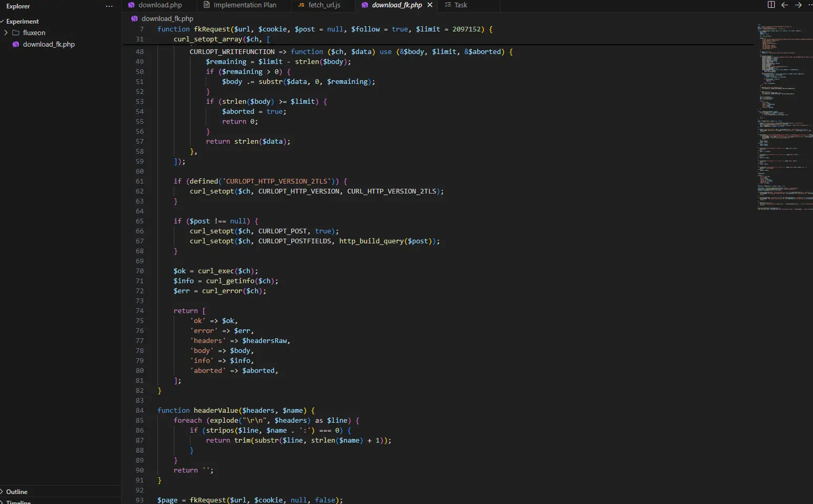
Task: Click download_fk.php breadcrumb above the code
Action: pos(167,18)
